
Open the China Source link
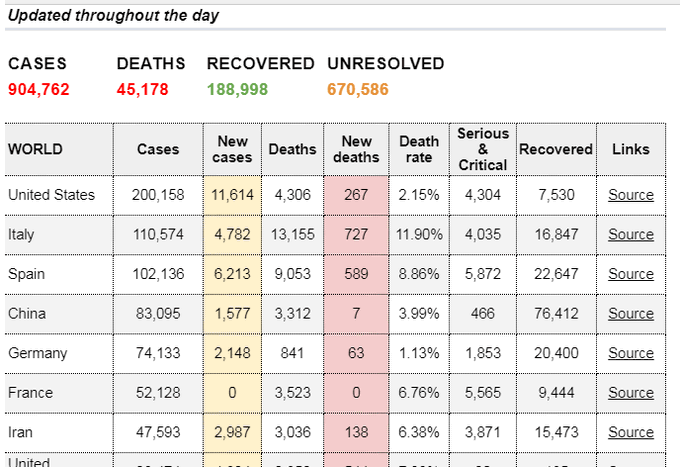pos(631,314)
